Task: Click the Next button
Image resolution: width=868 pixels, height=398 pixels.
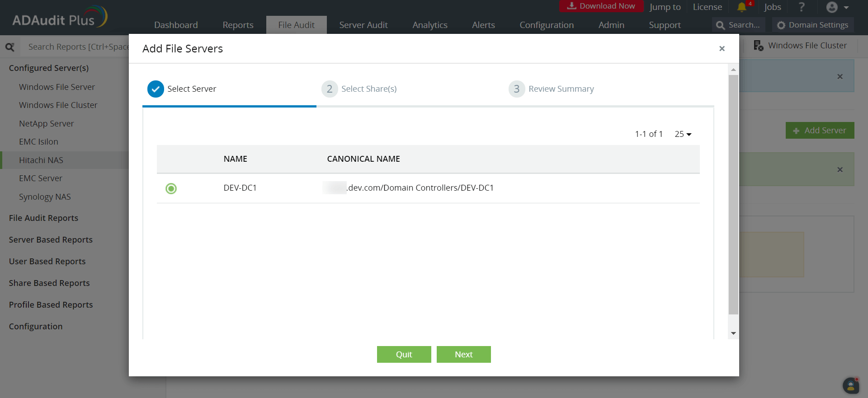Action: coord(464,355)
